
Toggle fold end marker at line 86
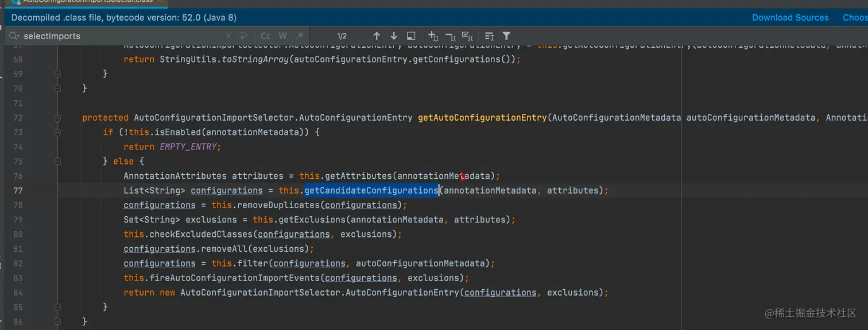[x=57, y=321]
